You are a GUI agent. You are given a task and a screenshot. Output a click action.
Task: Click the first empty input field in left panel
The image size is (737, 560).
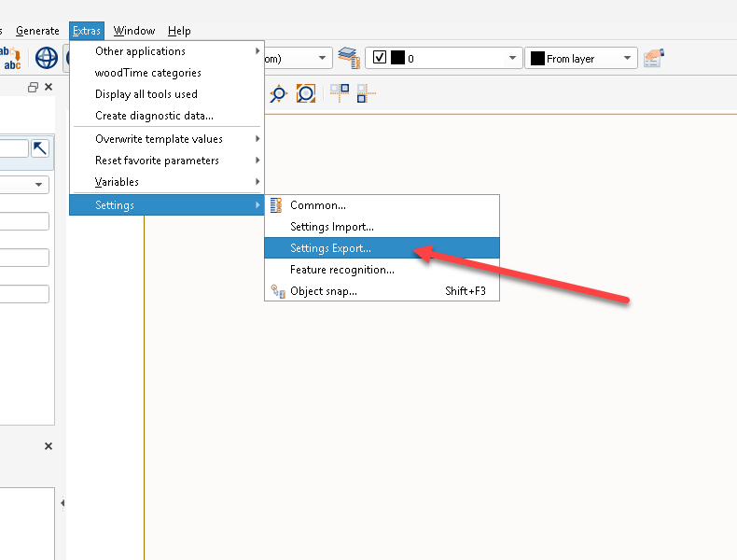(x=24, y=221)
